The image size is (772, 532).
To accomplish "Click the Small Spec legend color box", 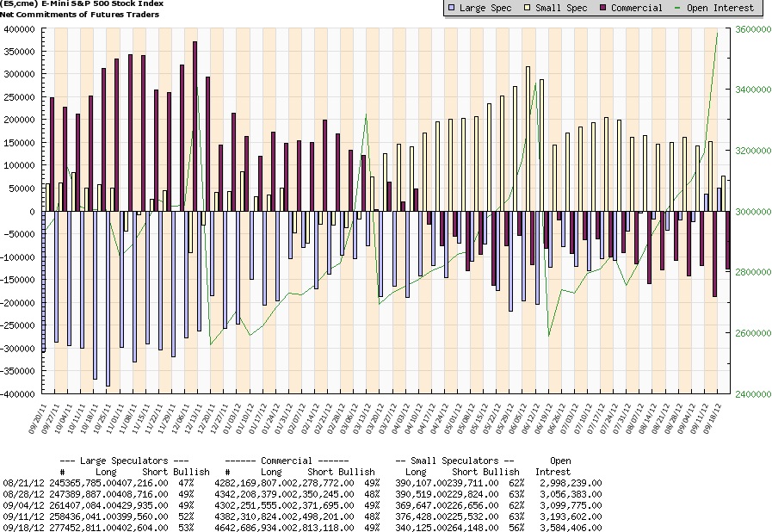I will coord(527,8).
